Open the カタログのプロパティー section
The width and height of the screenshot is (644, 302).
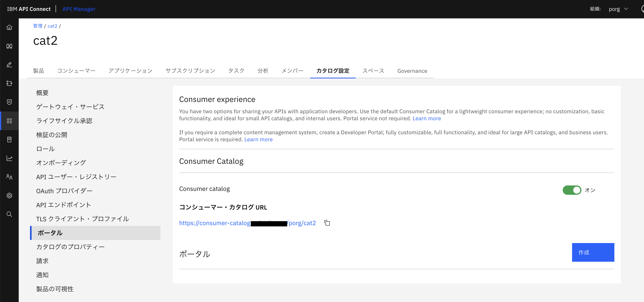70,247
